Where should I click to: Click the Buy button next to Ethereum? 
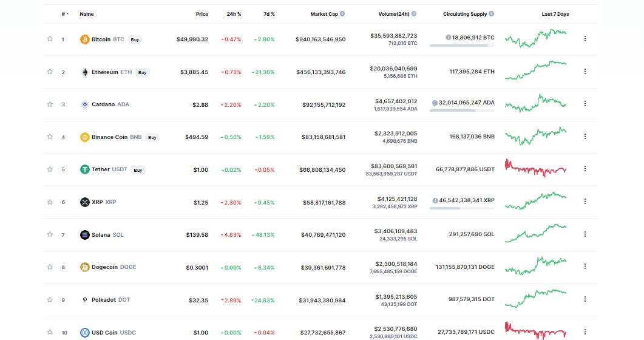click(142, 73)
